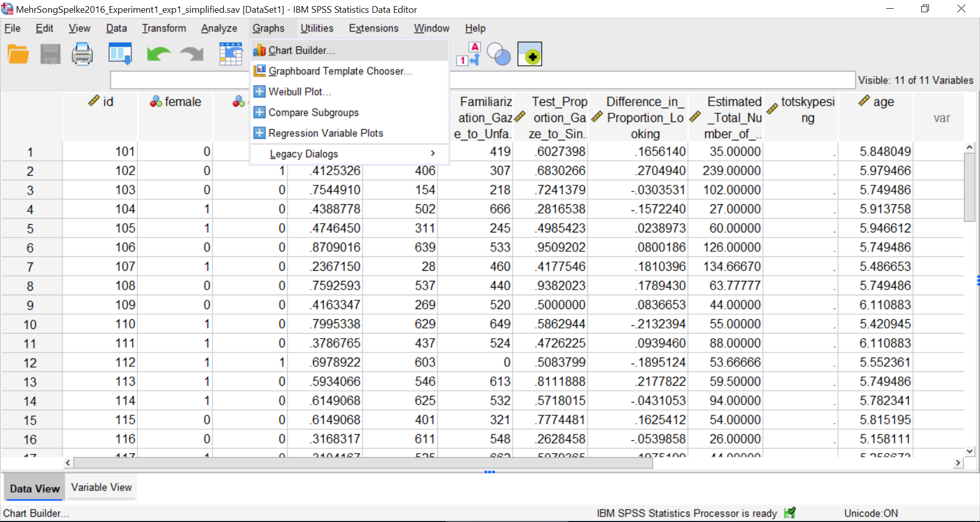
Task: Open the Help menu
Action: (x=475, y=28)
